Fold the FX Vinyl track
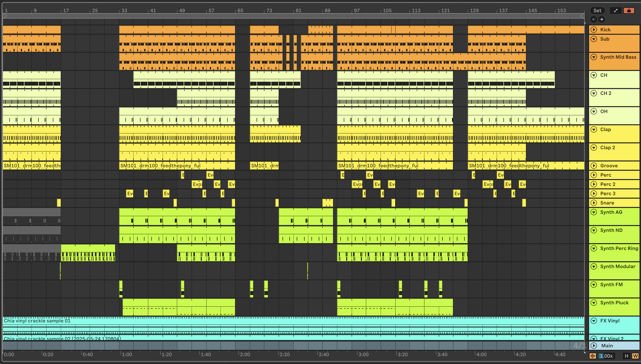This screenshot has height=364, width=641. [594, 320]
